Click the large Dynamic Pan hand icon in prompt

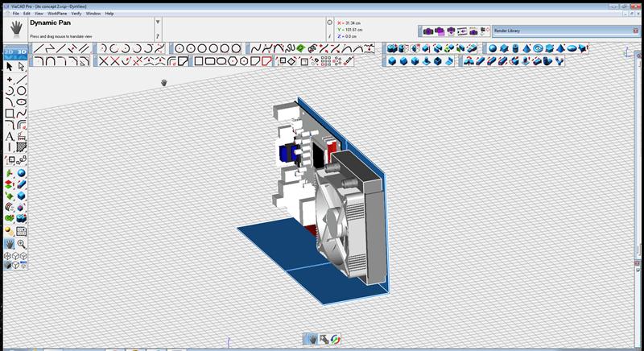[16, 27]
